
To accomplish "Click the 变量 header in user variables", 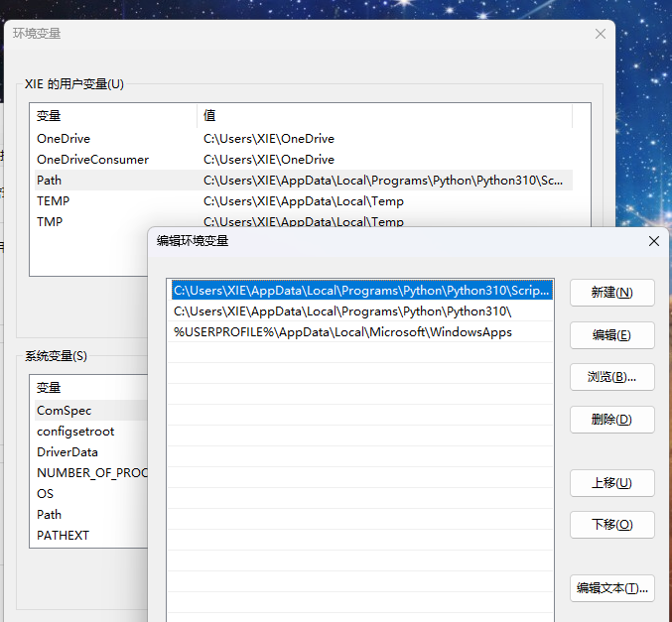I will (113, 116).
